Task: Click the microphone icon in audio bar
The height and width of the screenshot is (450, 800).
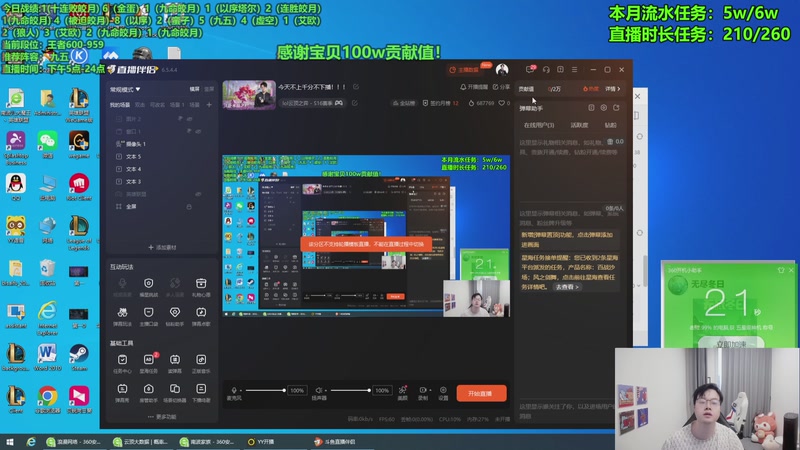Action: click(234, 390)
